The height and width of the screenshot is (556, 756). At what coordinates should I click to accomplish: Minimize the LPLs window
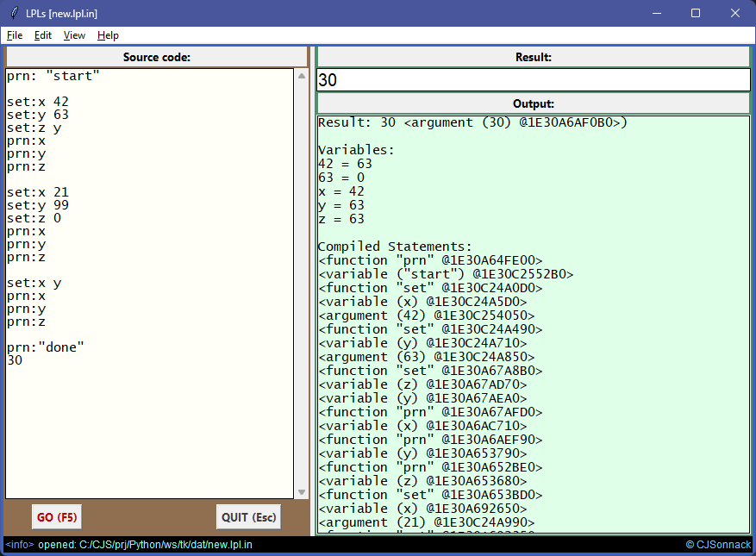tap(656, 13)
